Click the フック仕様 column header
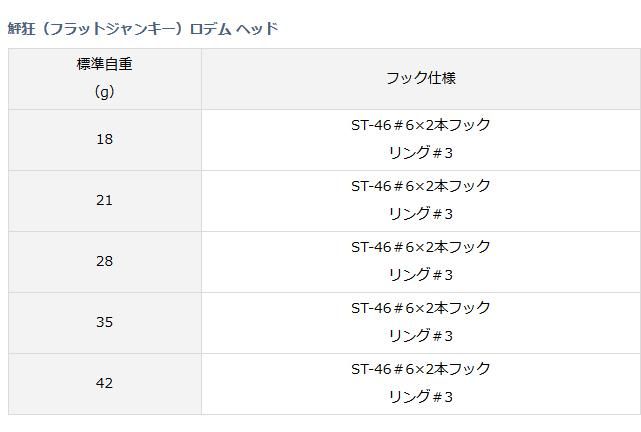 click(x=420, y=78)
